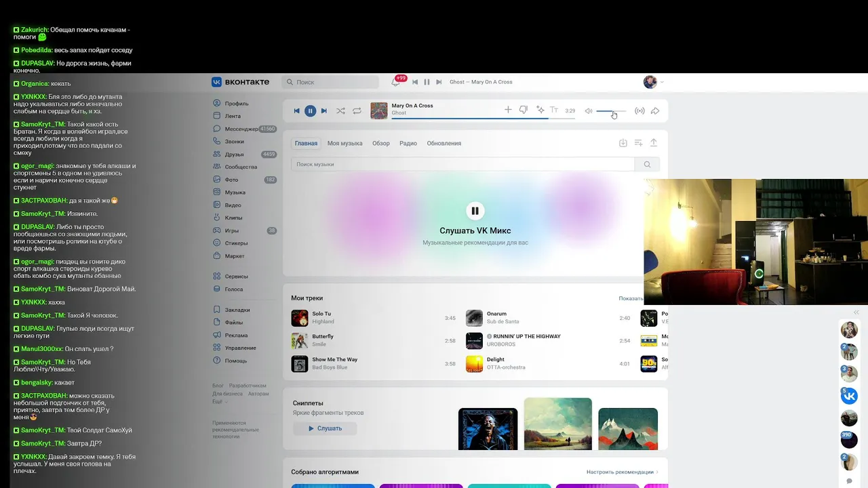Open Помощь in the sidebar

tap(236, 361)
